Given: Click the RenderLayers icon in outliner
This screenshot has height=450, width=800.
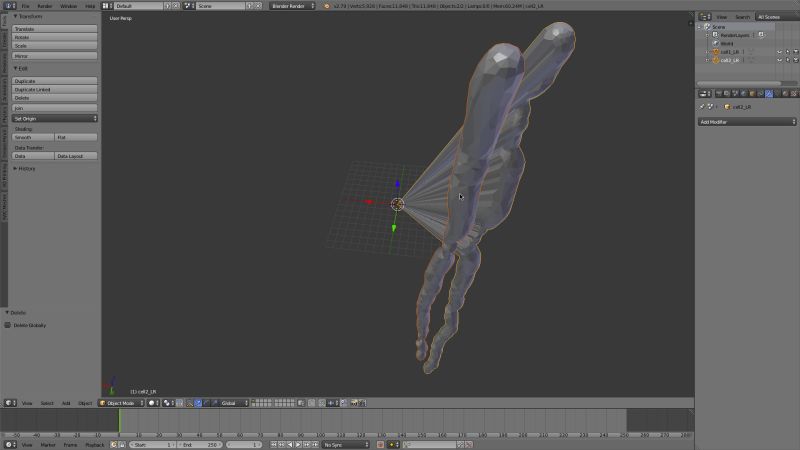Looking at the screenshot, I should tap(715, 35).
